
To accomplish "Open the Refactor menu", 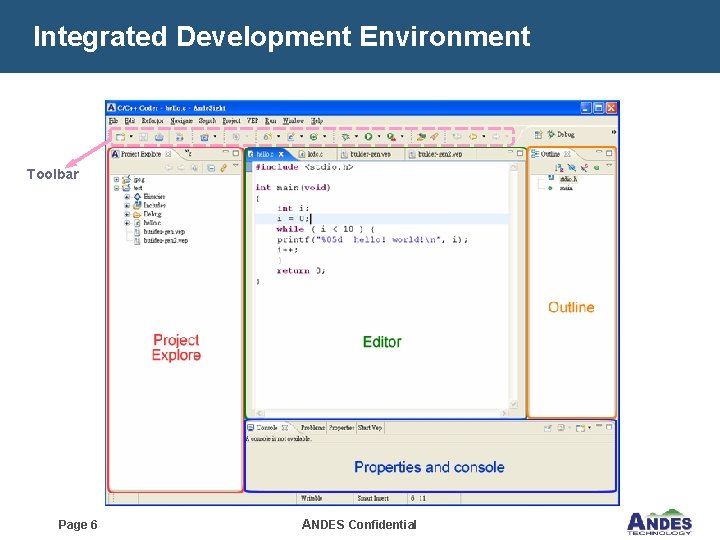I will [x=152, y=121].
